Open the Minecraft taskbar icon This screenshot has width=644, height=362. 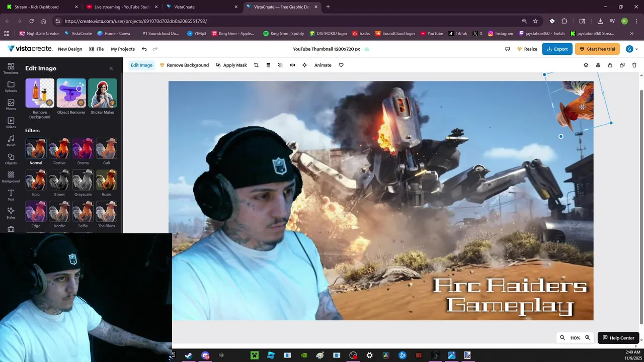click(x=255, y=355)
